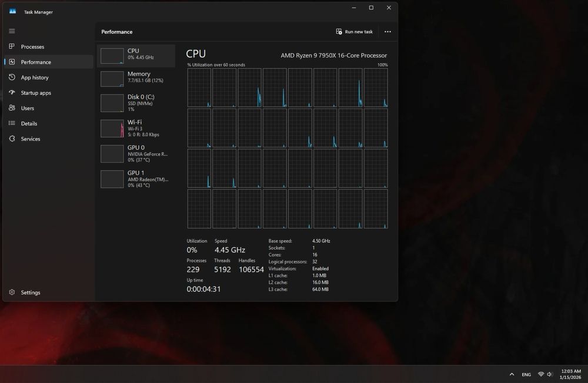Select the CPU resource graph thumbnail
Screen dimensions: 588x383
tap(112, 56)
